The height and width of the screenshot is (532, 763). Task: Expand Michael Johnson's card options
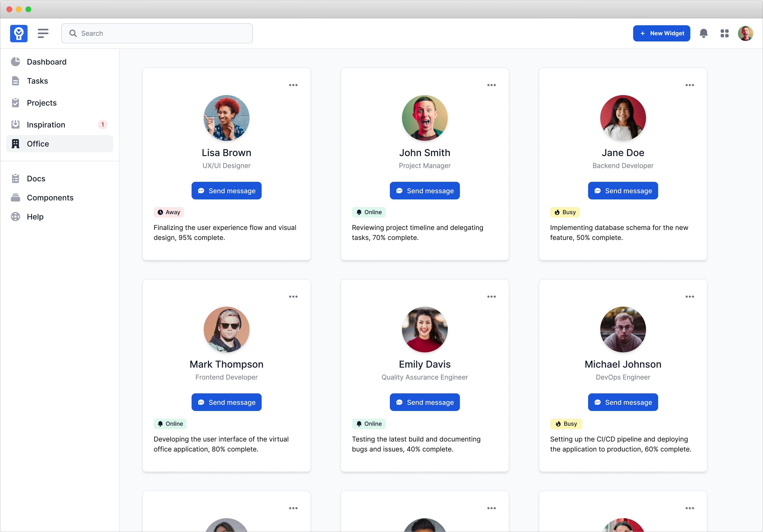tap(690, 296)
